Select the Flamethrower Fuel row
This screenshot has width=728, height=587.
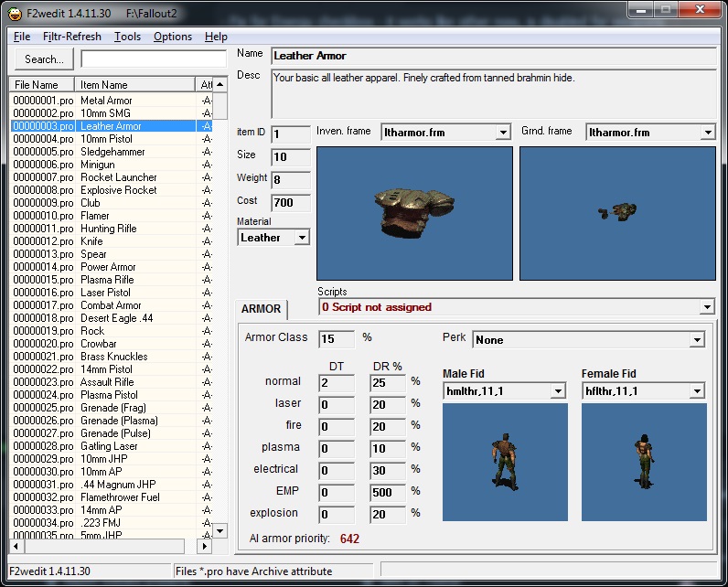[x=112, y=497]
